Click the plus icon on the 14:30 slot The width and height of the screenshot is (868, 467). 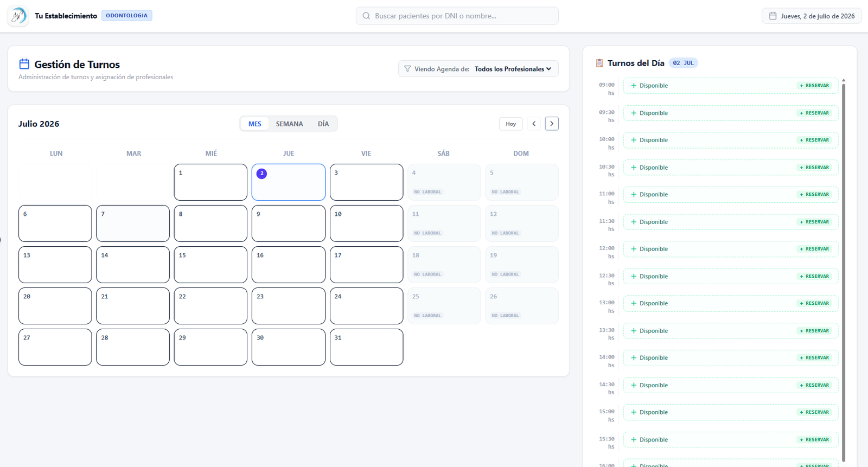pyautogui.click(x=634, y=385)
